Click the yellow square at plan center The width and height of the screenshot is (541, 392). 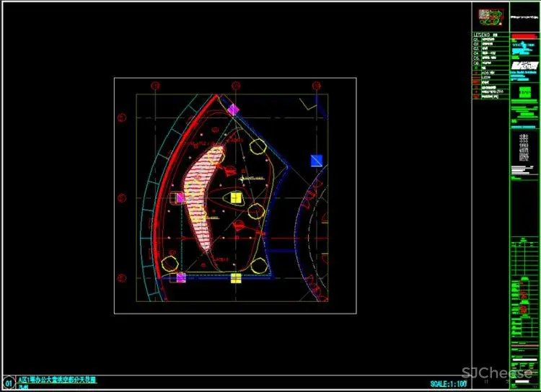click(x=236, y=197)
